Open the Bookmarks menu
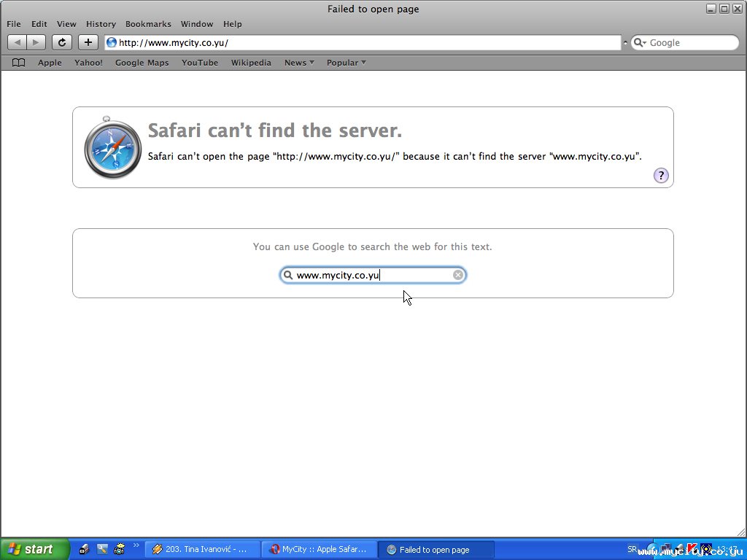747x560 pixels. pyautogui.click(x=148, y=24)
